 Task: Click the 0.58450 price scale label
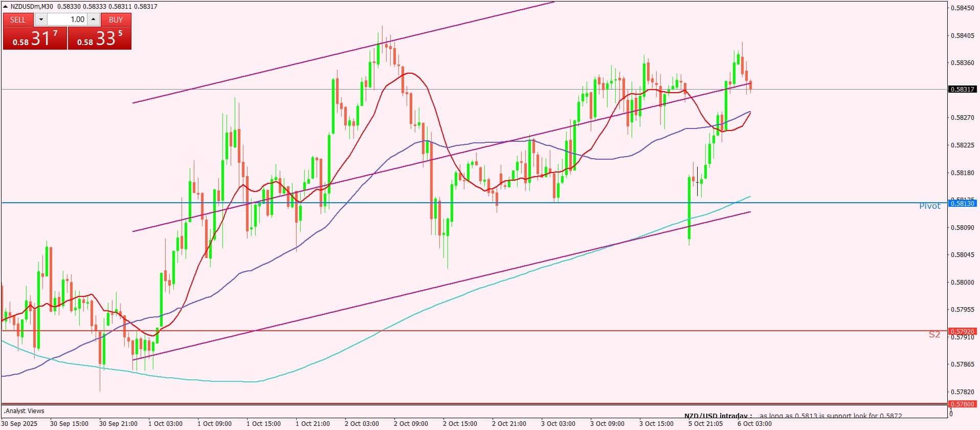click(962, 8)
